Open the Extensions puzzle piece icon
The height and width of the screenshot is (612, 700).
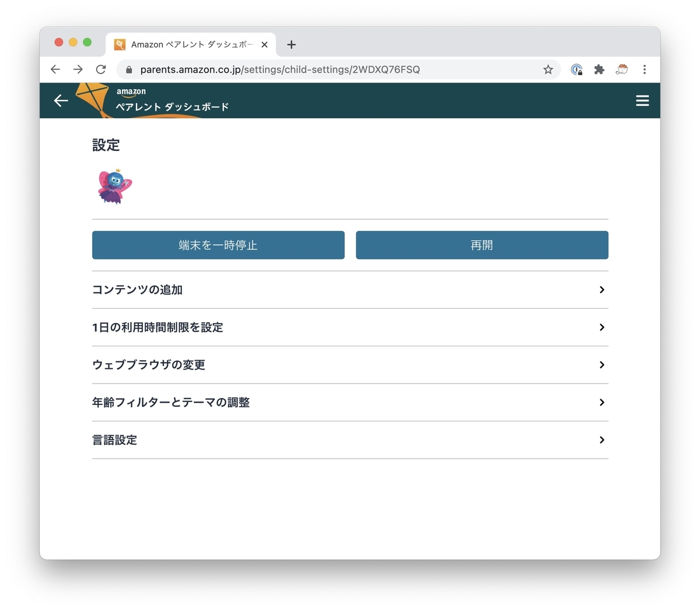coord(599,69)
